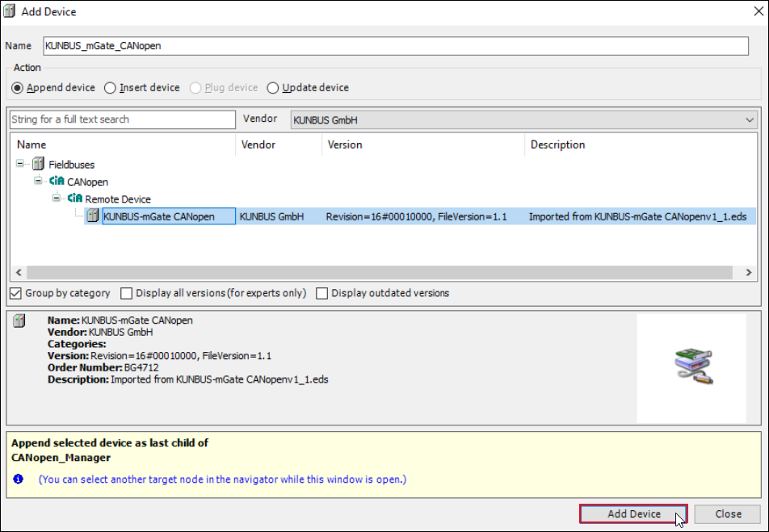Click the device icon in the details panel
769x532 pixels.
[19, 321]
